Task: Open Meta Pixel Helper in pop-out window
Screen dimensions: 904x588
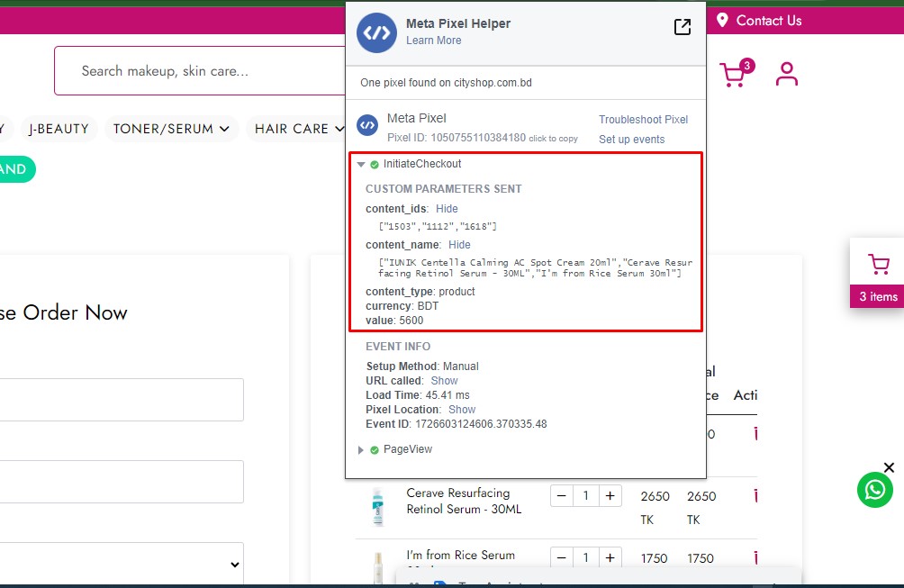Action: (x=683, y=27)
